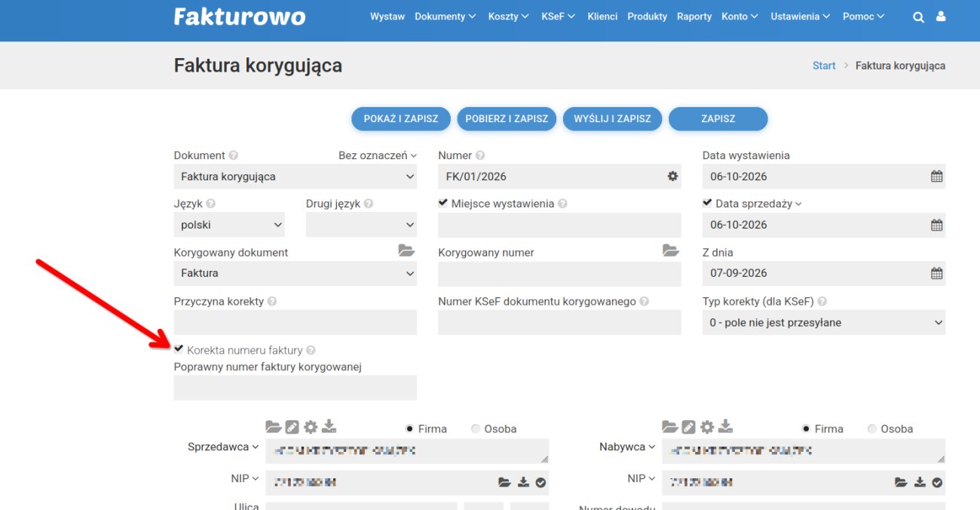980x510 pixels.
Task: Click download icon above Sprzedawca field
Action: tap(329, 427)
